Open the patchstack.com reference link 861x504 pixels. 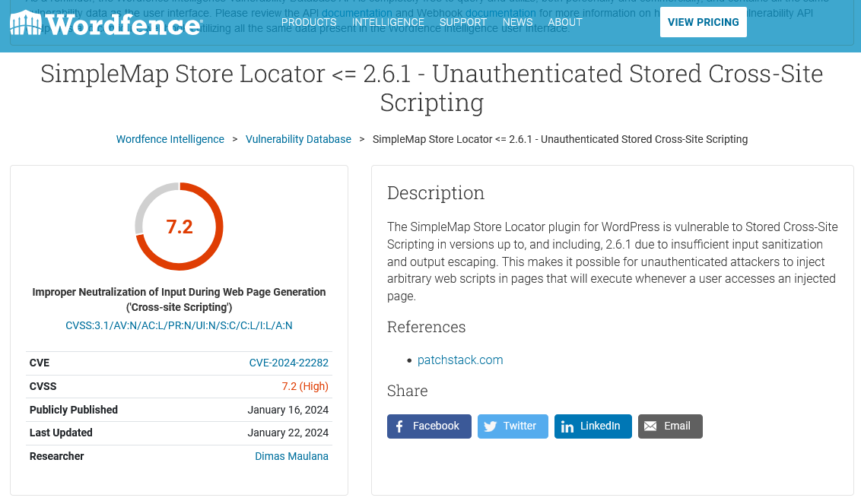[460, 360]
